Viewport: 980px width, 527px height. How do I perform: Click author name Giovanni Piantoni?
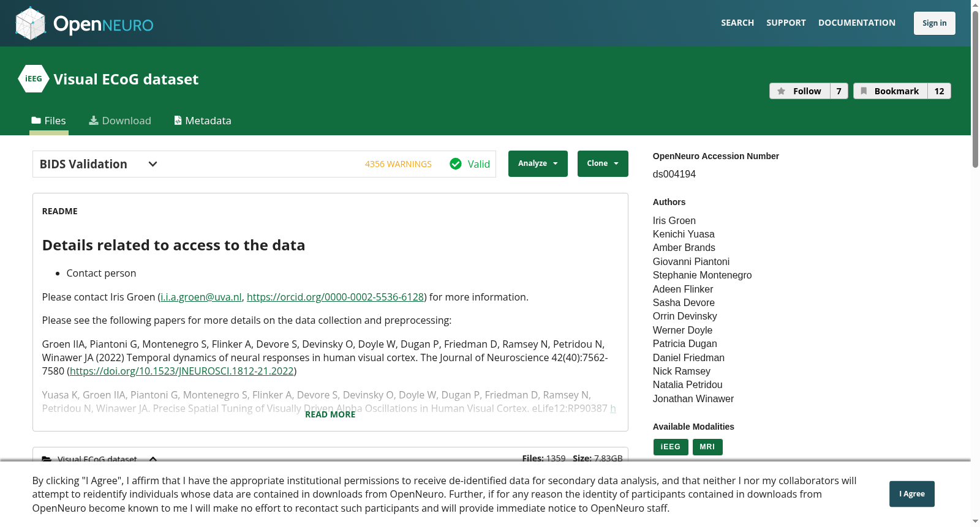coord(691,261)
